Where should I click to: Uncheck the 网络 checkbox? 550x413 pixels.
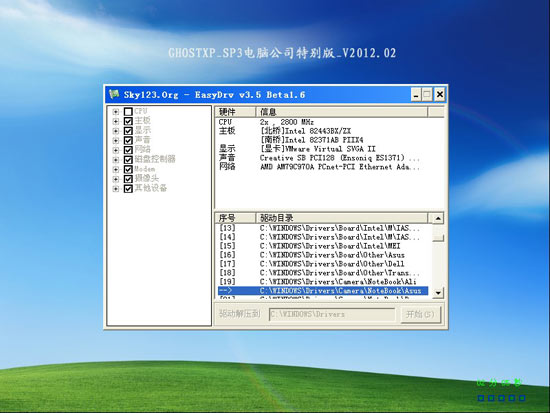pos(128,150)
